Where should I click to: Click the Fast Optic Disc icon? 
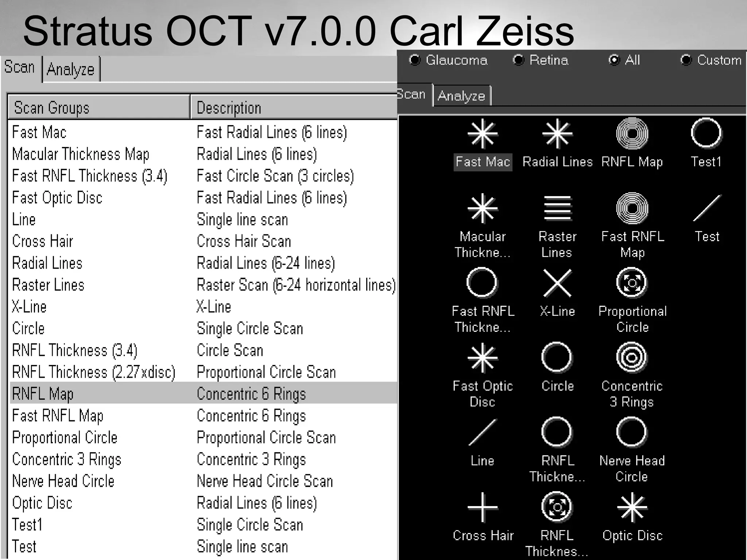(482, 358)
